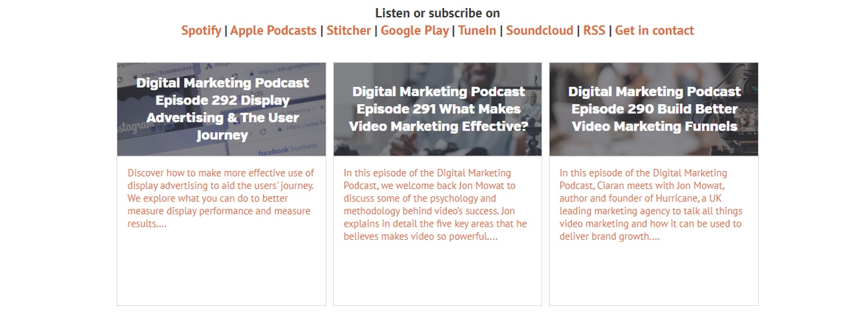Select the TuneIn link
This screenshot has width=868, height=319.
pyautogui.click(x=477, y=30)
